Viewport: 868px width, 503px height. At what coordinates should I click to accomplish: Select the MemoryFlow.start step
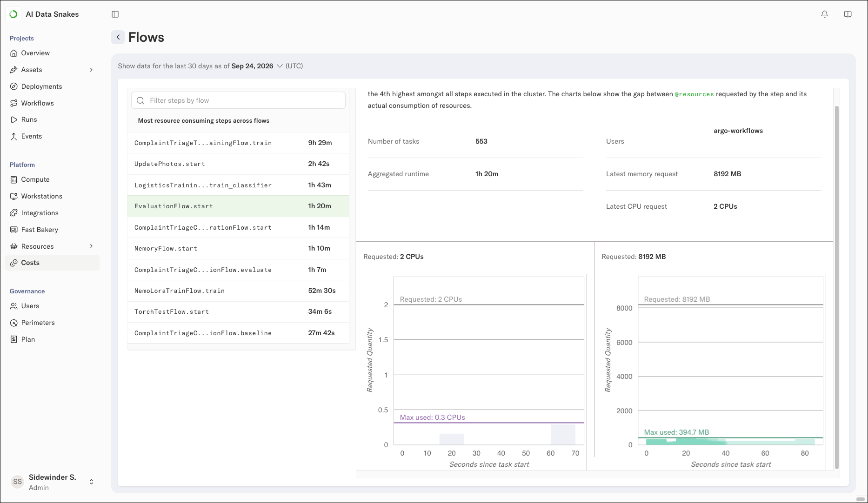pos(238,249)
